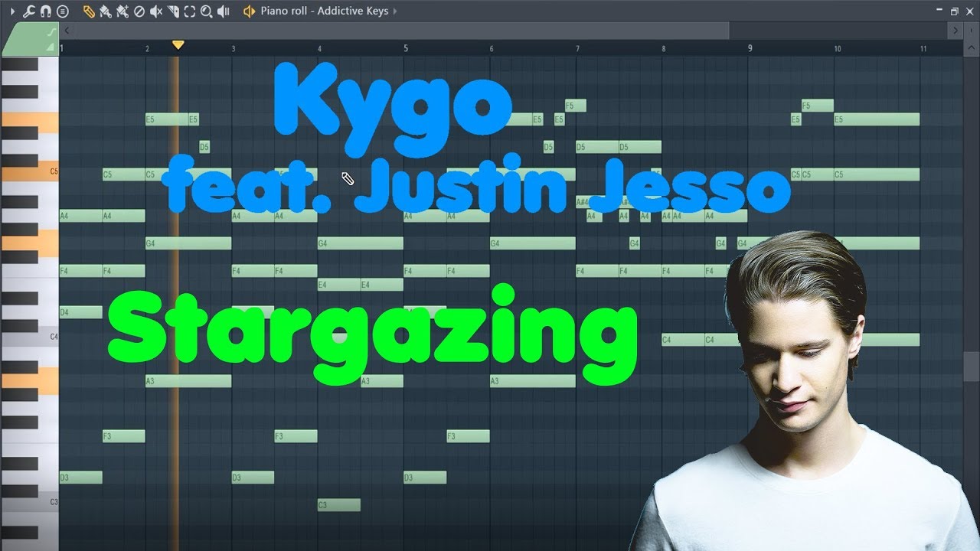Select the F5 note just before bar 7

pos(575,106)
